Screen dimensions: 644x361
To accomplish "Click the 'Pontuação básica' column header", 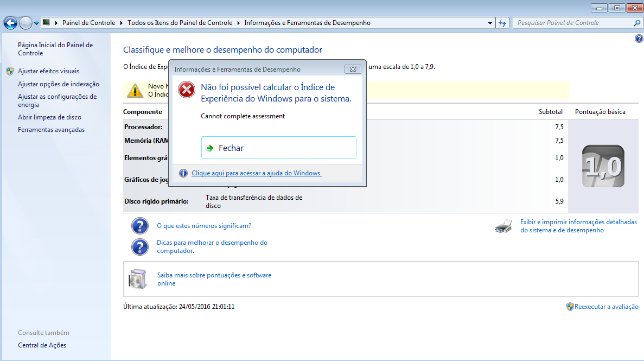I will pyautogui.click(x=600, y=112).
